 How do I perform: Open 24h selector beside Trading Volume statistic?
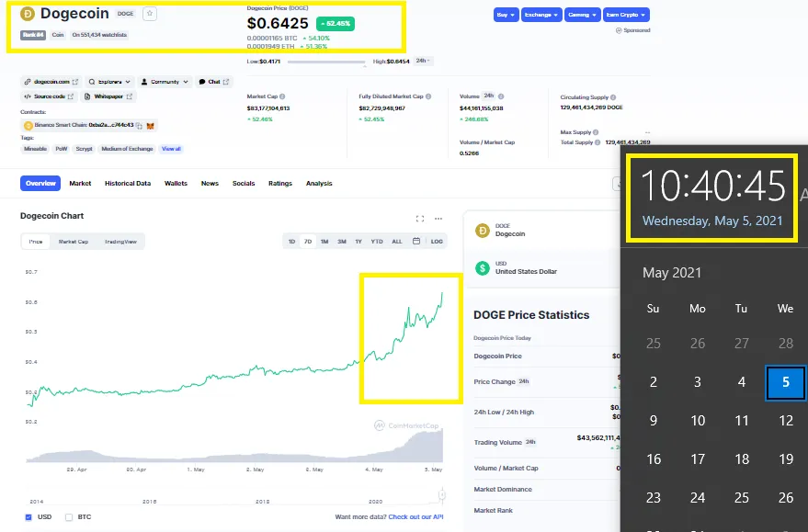point(530,442)
